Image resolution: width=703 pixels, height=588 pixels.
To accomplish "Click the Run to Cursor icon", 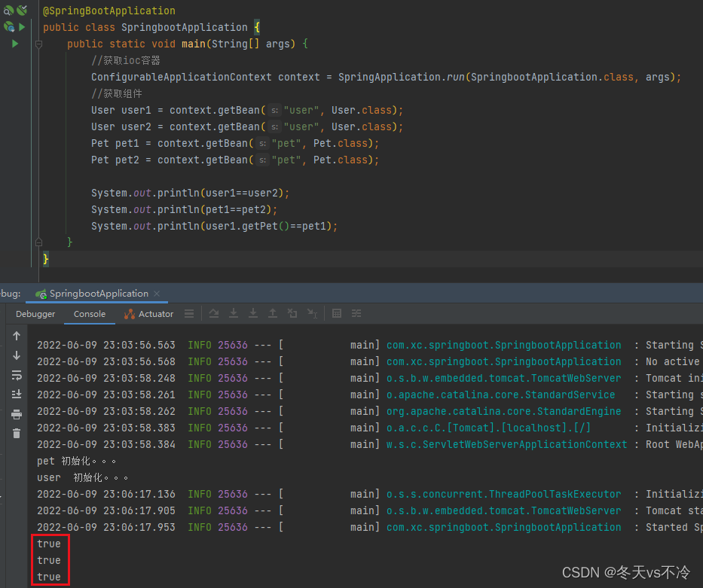I will pos(312,313).
